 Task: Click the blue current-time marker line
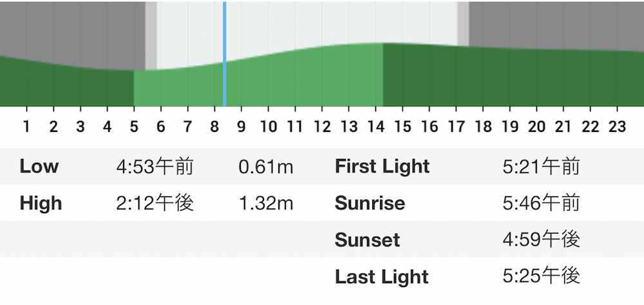[x=225, y=54]
